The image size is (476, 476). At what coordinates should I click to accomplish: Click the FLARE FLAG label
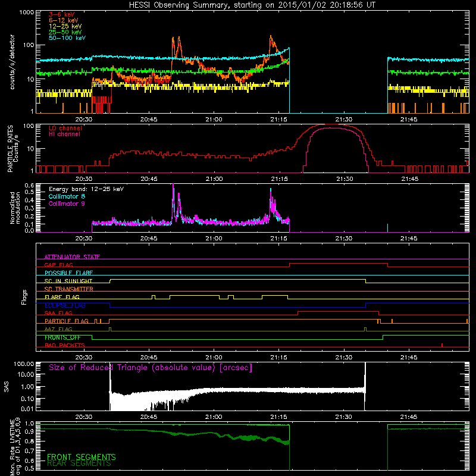62,297
